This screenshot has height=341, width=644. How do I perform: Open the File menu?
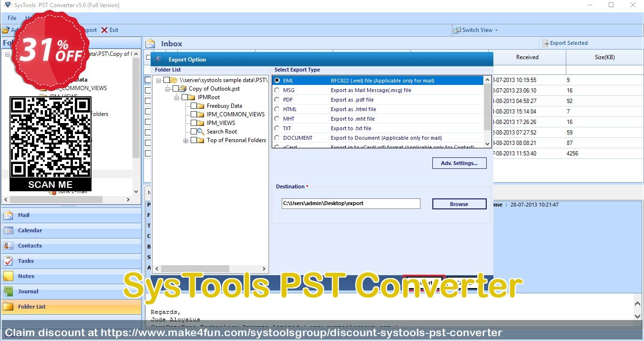coord(12,18)
